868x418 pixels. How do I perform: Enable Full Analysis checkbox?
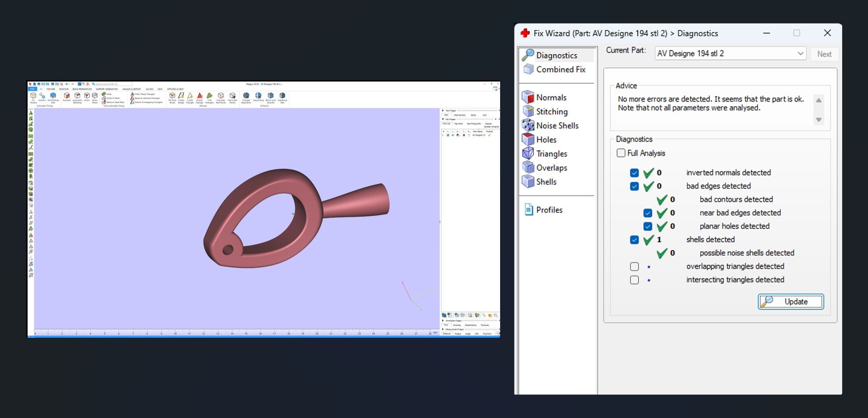pyautogui.click(x=621, y=153)
